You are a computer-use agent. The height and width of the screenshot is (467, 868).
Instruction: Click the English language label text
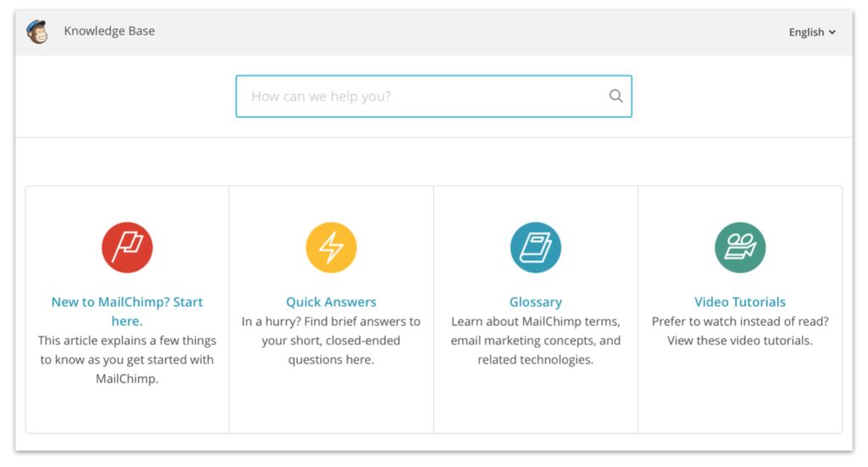coord(807,32)
